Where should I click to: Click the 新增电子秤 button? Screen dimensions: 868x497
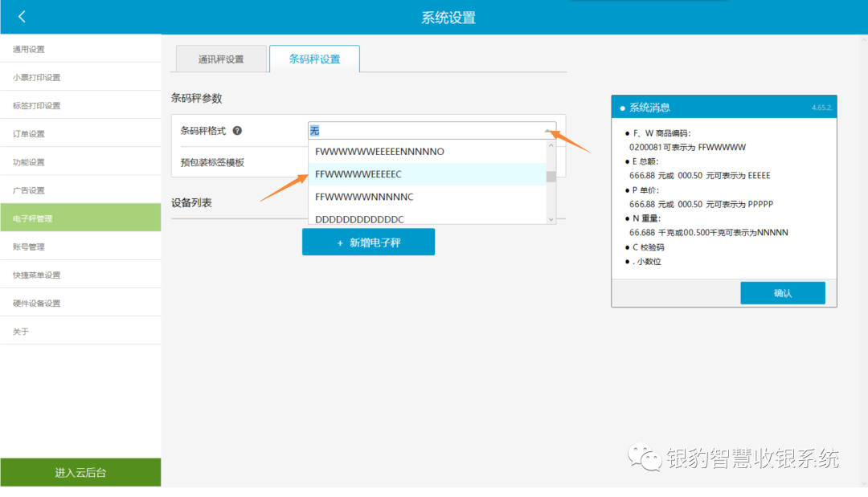368,241
